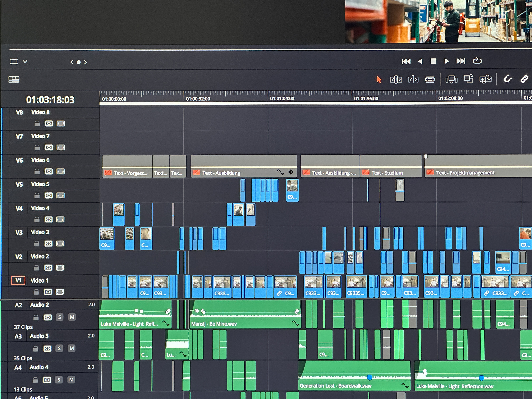The width and height of the screenshot is (532, 399).
Task: Choose the Blade edit tool
Action: pos(430,79)
